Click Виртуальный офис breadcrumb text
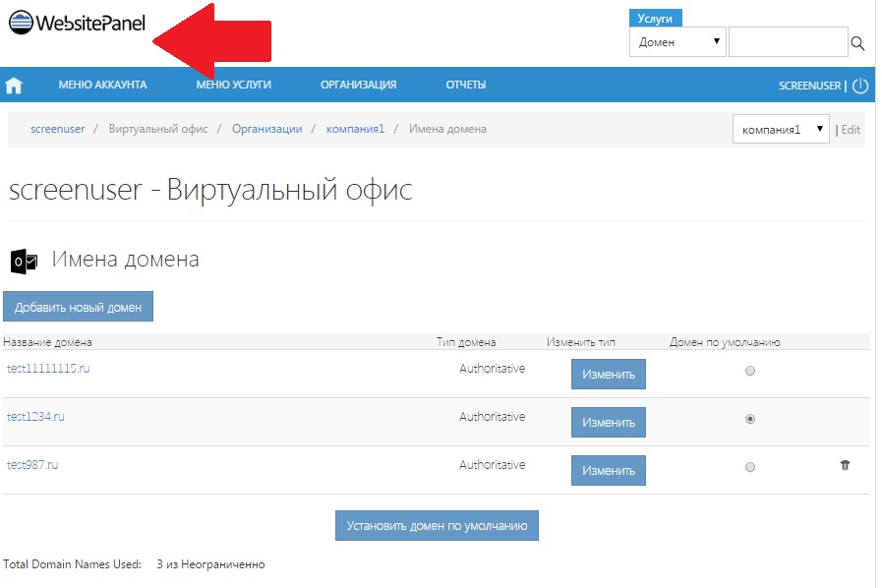882x588 pixels. pos(158,129)
